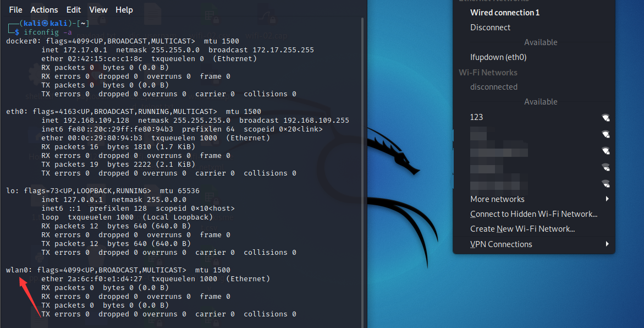This screenshot has width=644, height=328.
Task: Click the 'inet6 ::1 prefixlen 128' line
Action: coord(138,209)
